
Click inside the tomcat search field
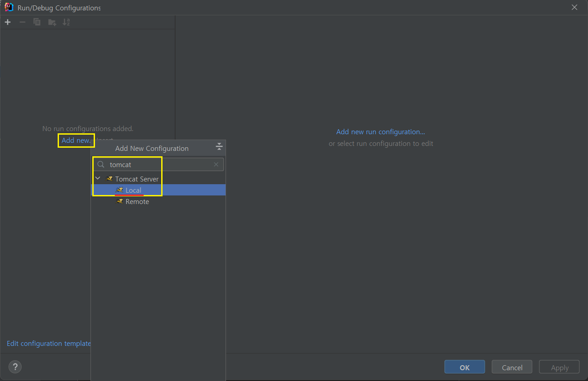158,164
